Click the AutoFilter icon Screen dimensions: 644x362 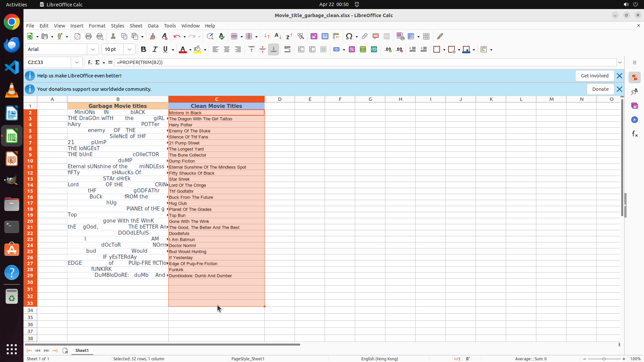coord(301,36)
